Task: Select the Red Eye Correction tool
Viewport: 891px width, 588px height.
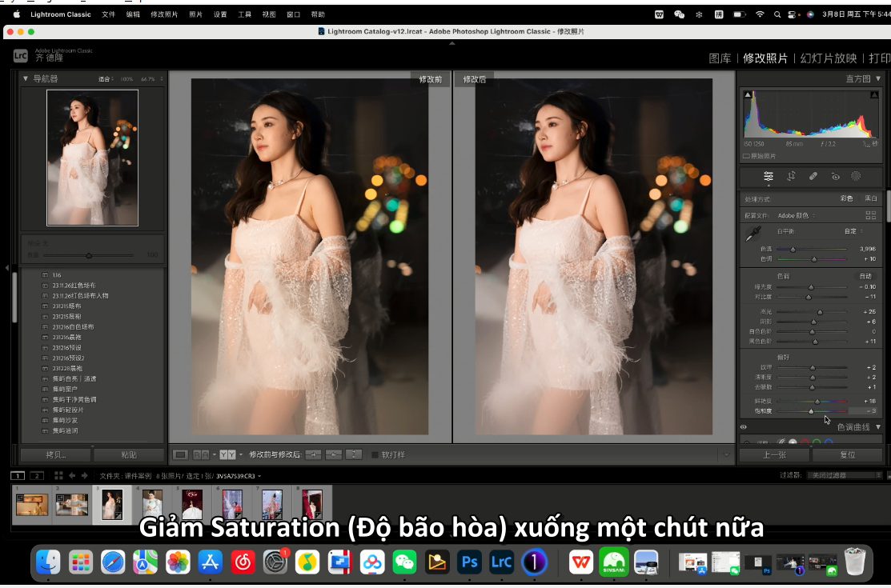Action: (x=835, y=176)
